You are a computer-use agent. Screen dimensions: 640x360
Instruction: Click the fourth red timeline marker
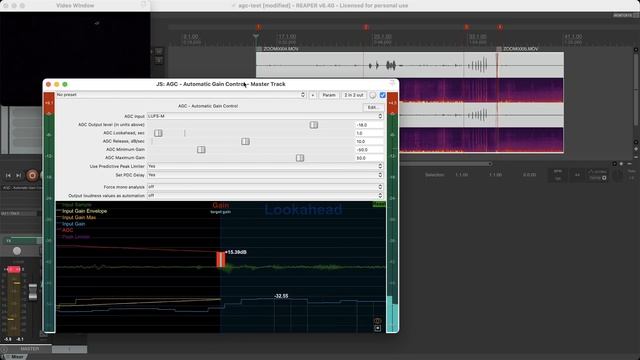click(x=500, y=27)
